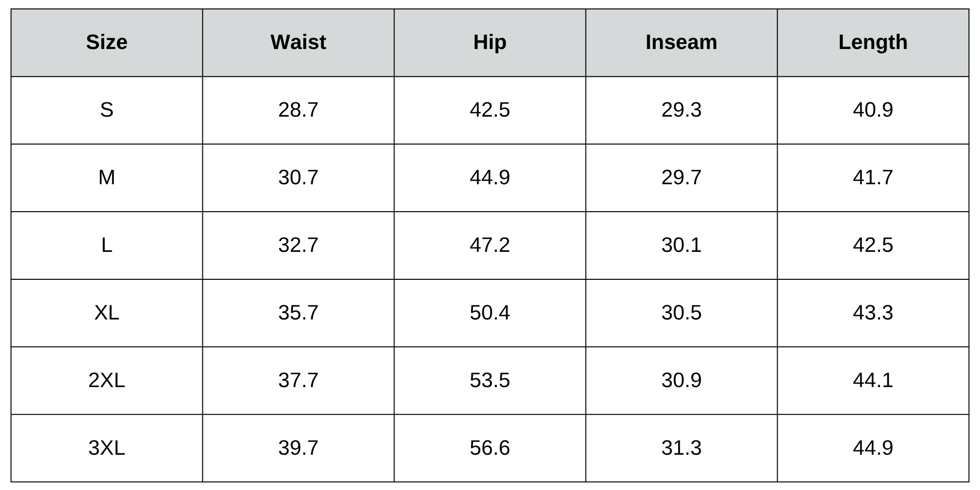
Task: Click waist value 28.7
Action: (298, 110)
